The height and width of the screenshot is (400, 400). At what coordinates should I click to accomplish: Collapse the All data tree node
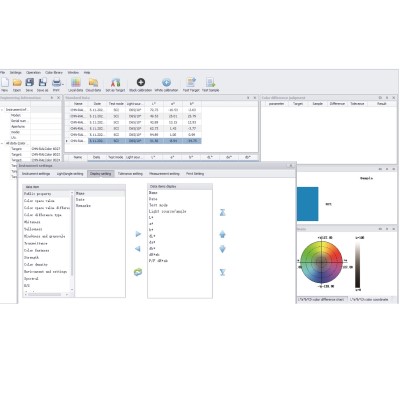tap(2, 143)
